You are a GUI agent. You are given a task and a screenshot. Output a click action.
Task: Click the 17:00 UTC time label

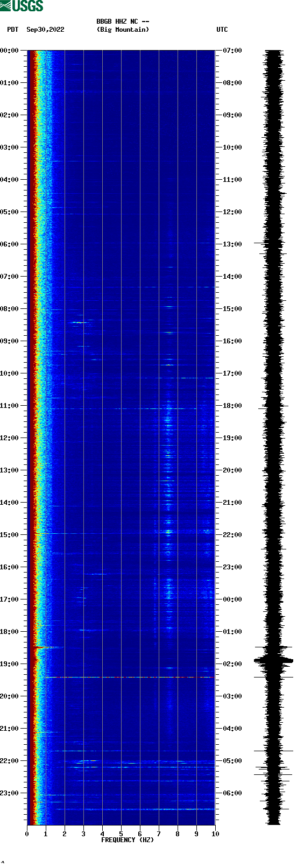coord(232,373)
